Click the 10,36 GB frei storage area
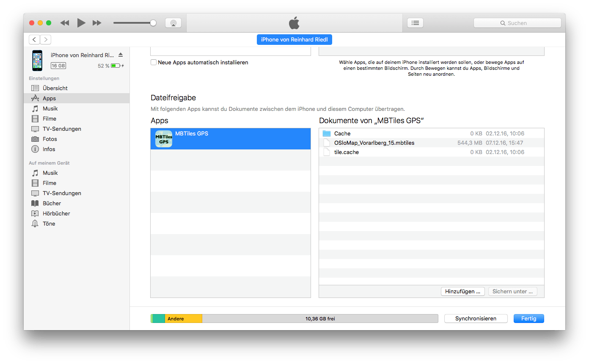589x364 pixels. tap(320, 318)
